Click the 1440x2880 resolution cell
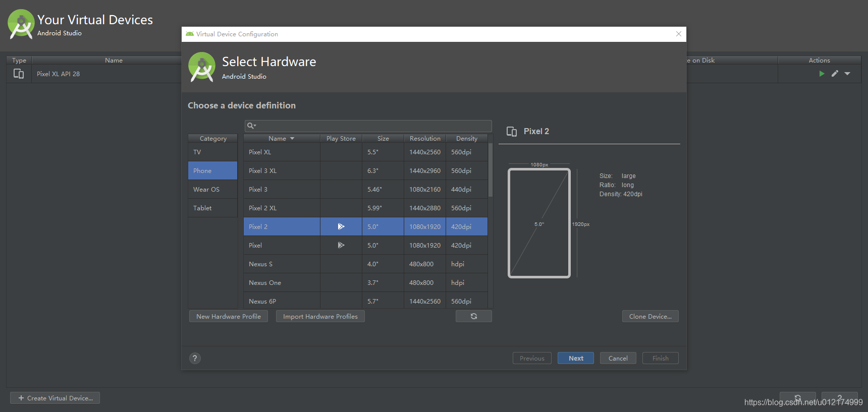This screenshot has width=868, height=412. (425, 208)
